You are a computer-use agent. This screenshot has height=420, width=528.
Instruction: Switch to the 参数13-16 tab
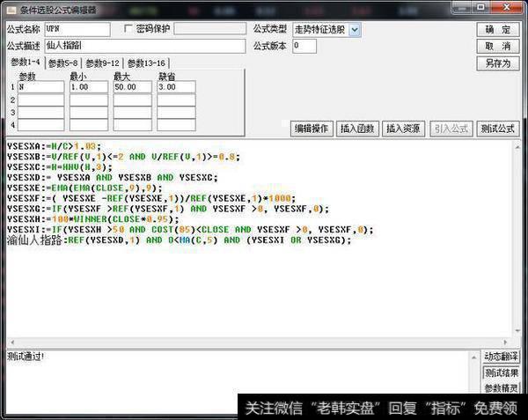[146, 63]
